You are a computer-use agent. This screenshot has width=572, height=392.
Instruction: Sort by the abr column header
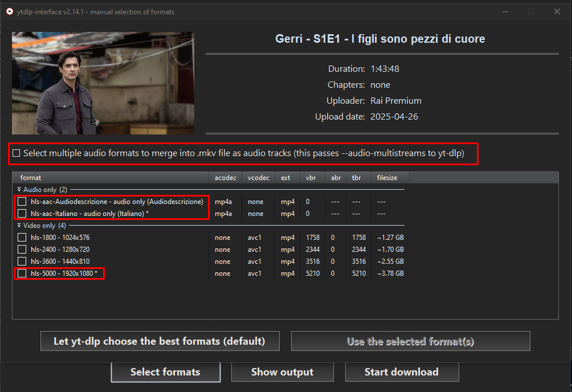pos(336,178)
